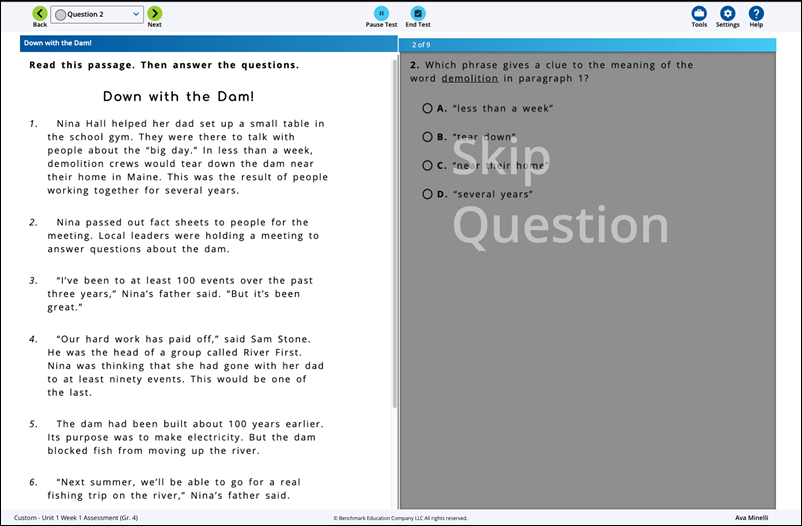Click paragraph 3 starting "I've been to at least"

(x=180, y=294)
